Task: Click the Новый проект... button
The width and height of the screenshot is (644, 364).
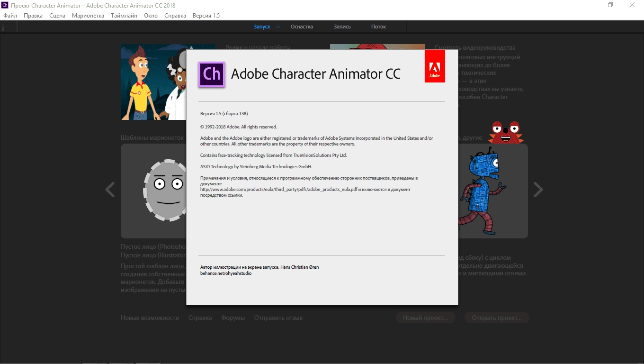Action: point(425,318)
